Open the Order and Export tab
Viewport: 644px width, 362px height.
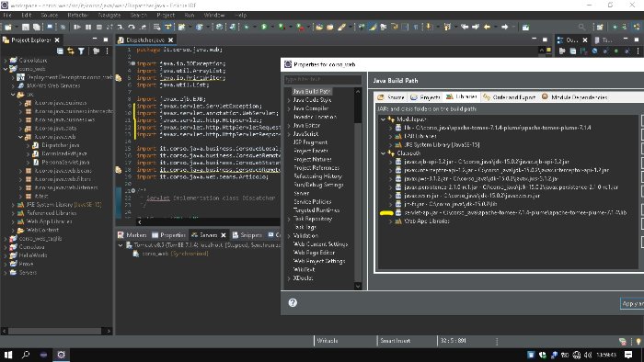click(510, 97)
